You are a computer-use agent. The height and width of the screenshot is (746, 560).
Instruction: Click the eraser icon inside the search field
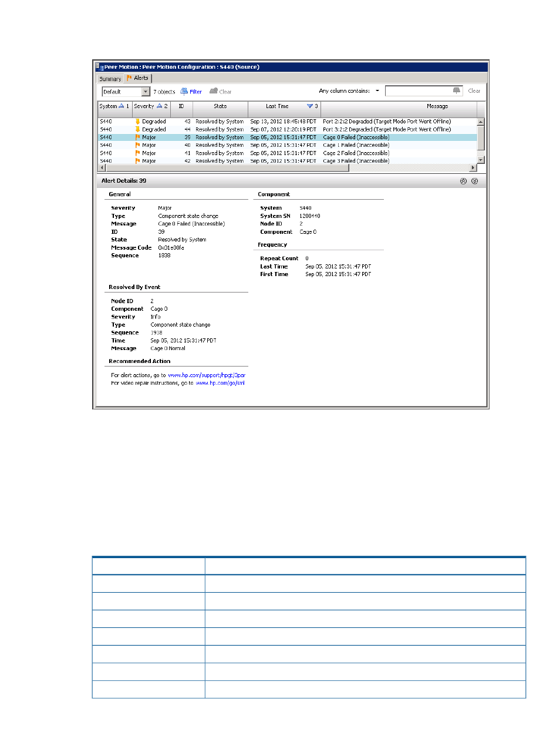(x=457, y=90)
